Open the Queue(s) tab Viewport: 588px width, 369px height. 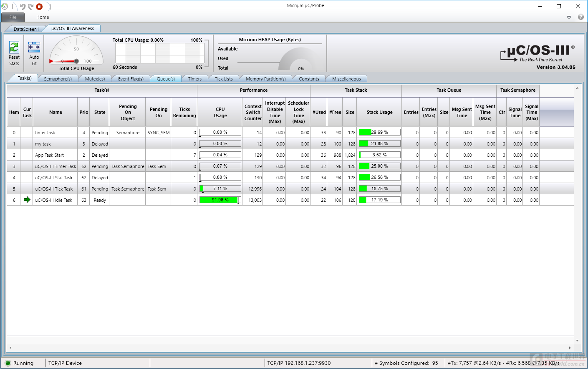coord(166,79)
